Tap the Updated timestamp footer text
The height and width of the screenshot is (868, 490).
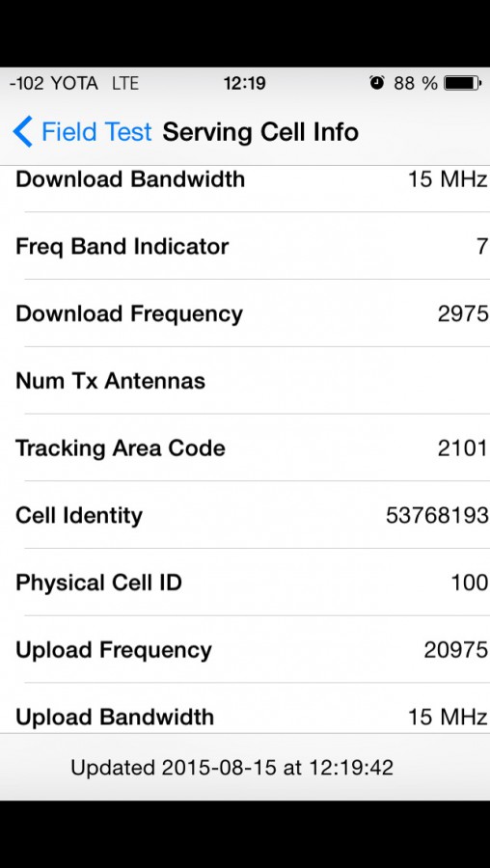point(232,768)
